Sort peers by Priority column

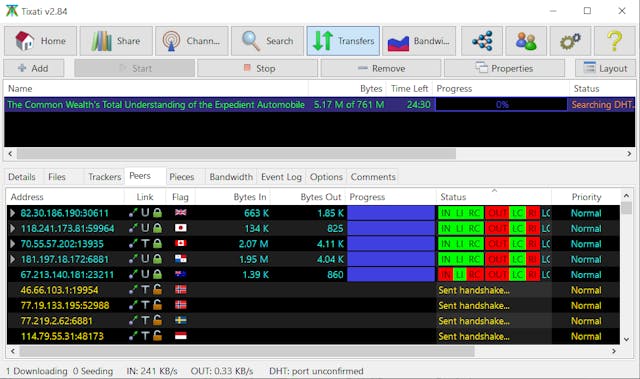point(586,197)
